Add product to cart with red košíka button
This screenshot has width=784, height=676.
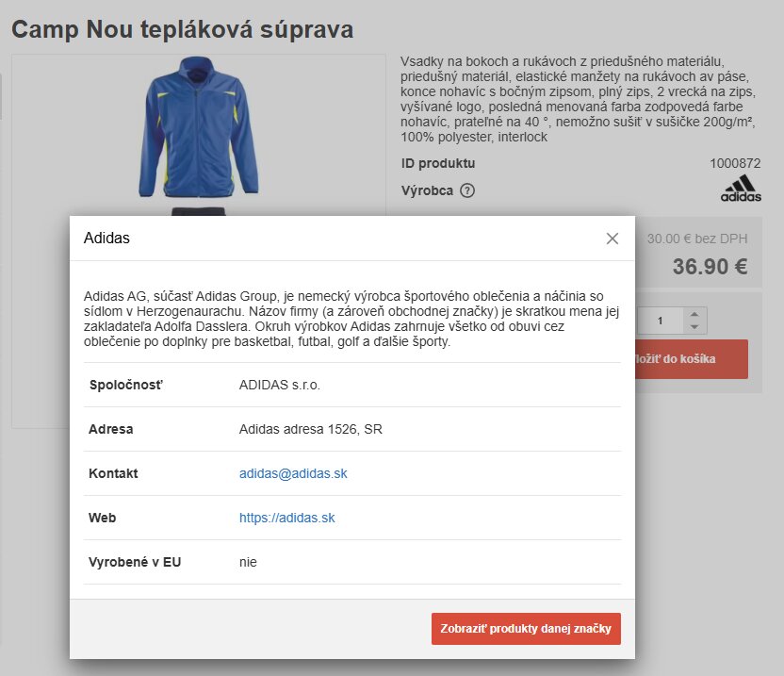[692, 359]
